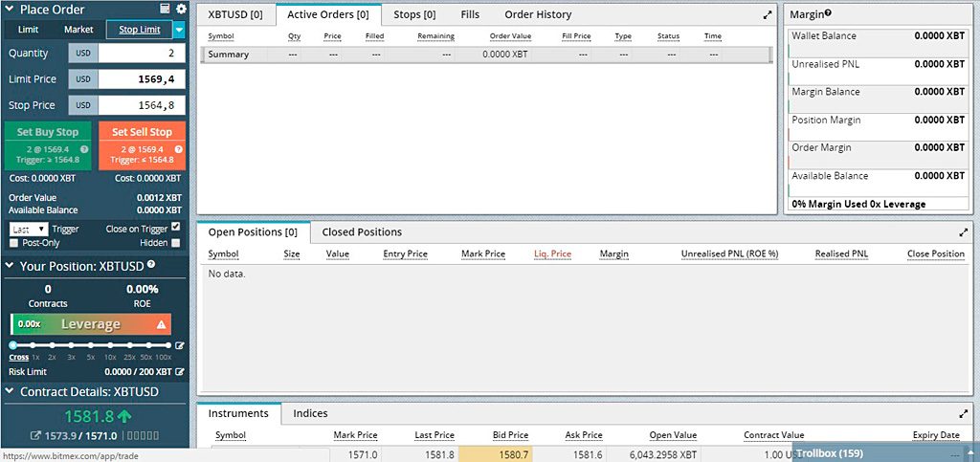Focus the Stop Price input field
This screenshot has width=980, height=462.
click(142, 105)
